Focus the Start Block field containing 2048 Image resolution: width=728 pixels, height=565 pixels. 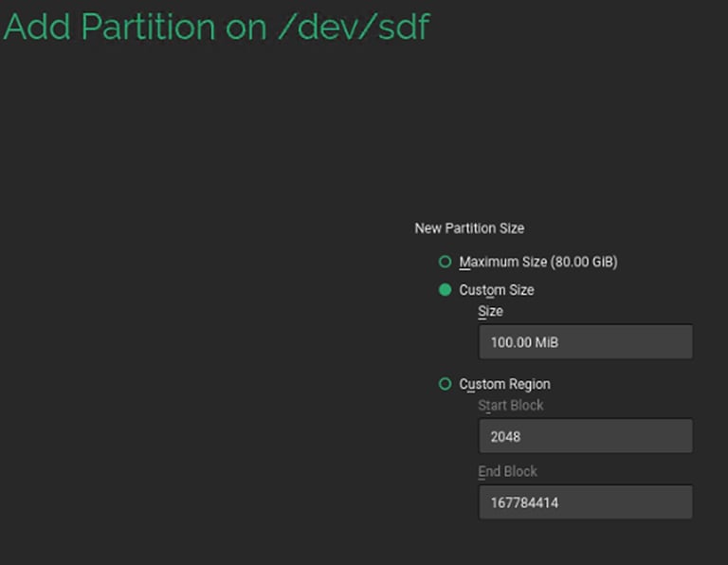point(585,436)
